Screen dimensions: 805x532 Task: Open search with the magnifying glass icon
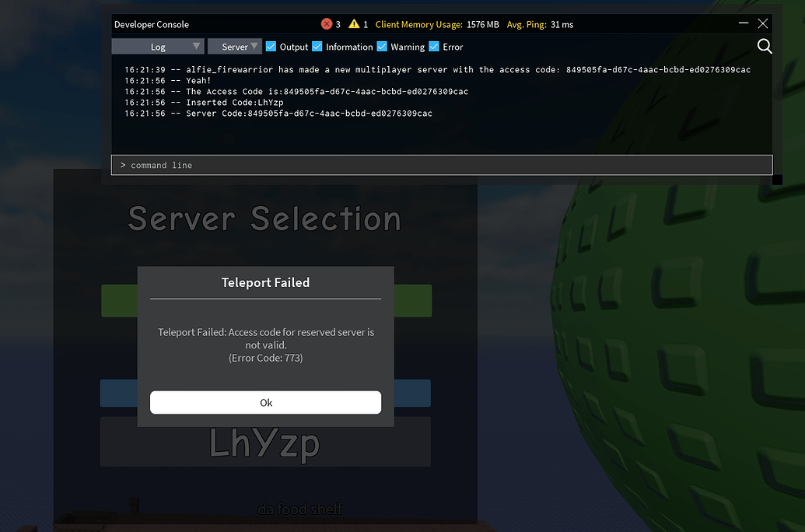[764, 47]
